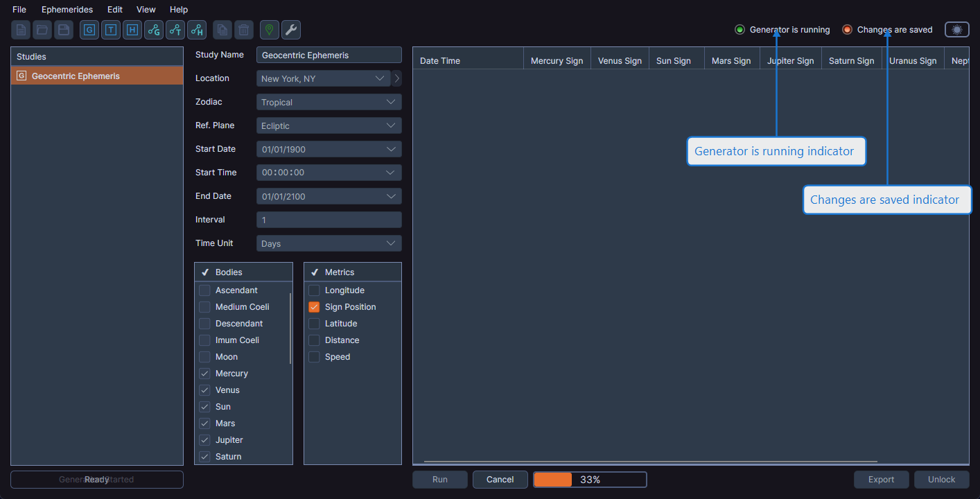
Task: Select the G geocentric ephemeris toolbar icon
Action: tap(89, 30)
